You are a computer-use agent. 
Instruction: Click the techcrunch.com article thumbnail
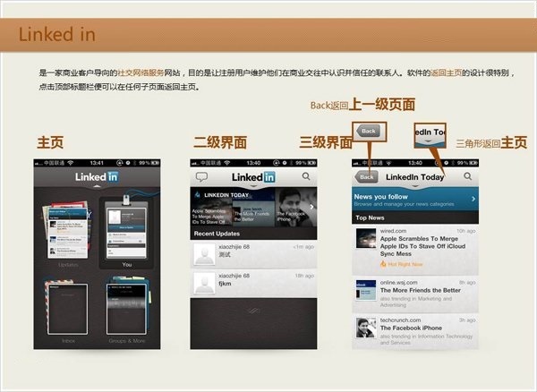[x=366, y=328]
